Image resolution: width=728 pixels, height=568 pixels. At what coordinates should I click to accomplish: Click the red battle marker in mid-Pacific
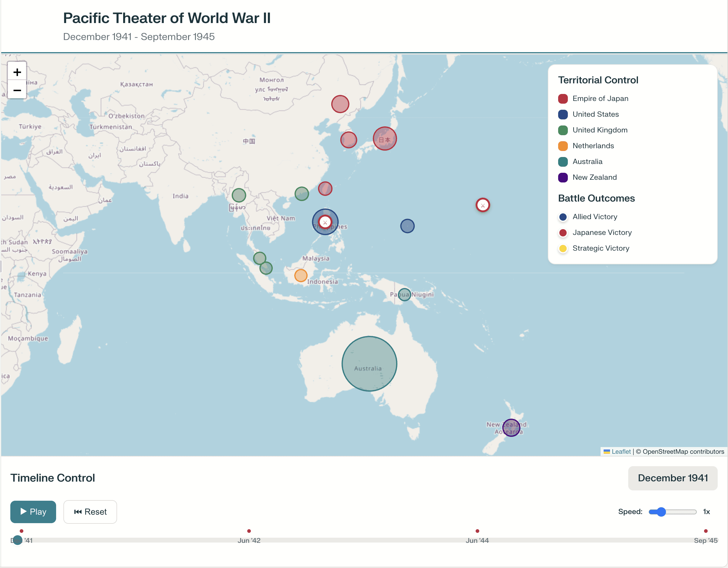pyautogui.click(x=482, y=205)
